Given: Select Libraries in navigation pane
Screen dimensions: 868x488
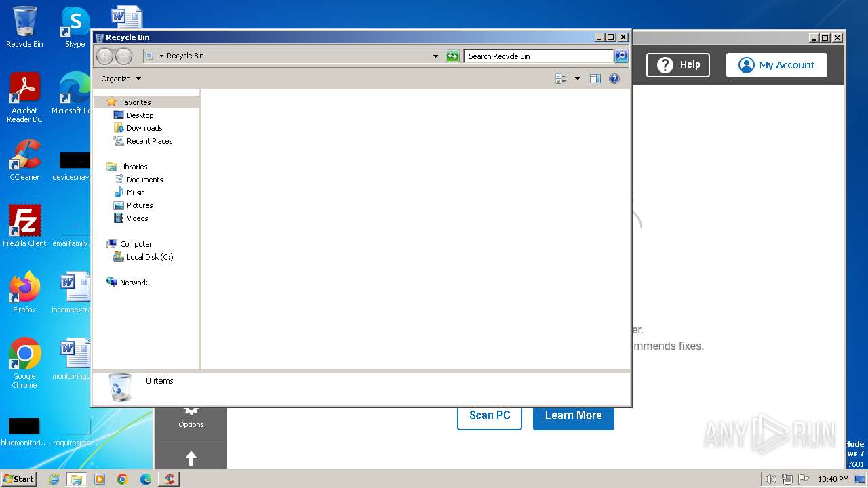Looking at the screenshot, I should coord(134,167).
